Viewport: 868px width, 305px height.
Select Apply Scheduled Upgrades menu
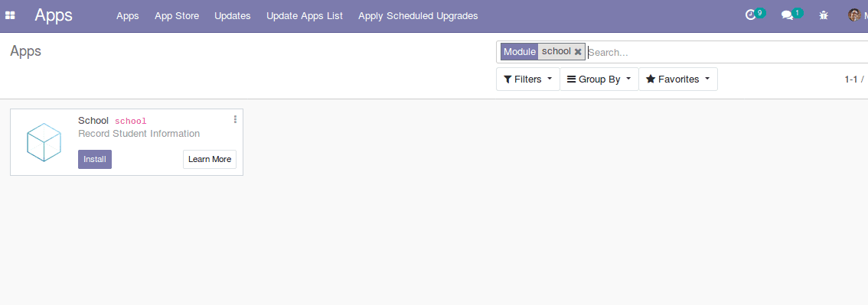point(418,16)
